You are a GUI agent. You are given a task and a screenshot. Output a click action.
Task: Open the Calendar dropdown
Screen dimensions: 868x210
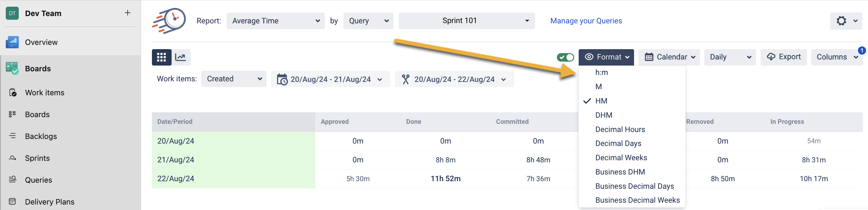pyautogui.click(x=669, y=57)
